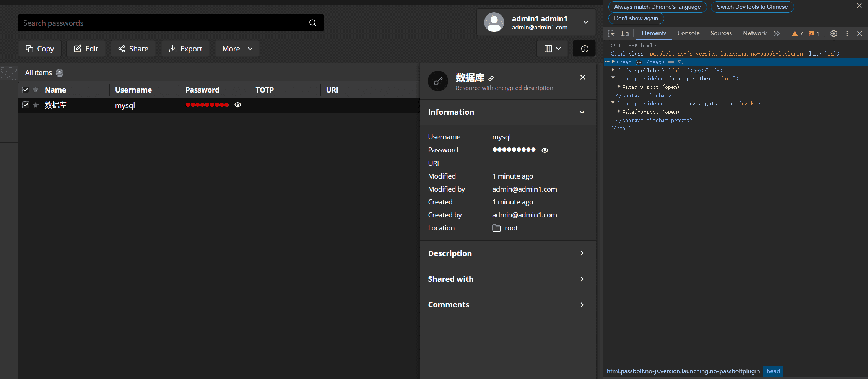The image size is (868, 379).
Task: Open the More actions dropdown
Action: pyautogui.click(x=237, y=49)
